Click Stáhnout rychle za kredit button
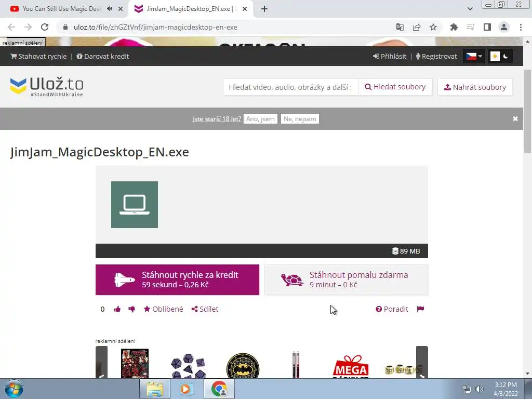This screenshot has width=532, height=399. coord(177,280)
